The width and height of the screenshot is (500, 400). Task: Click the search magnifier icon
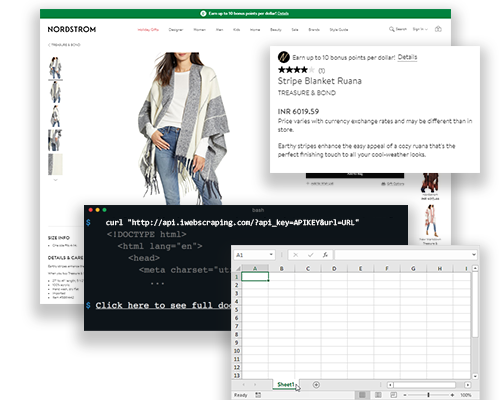pyautogui.click(x=392, y=29)
